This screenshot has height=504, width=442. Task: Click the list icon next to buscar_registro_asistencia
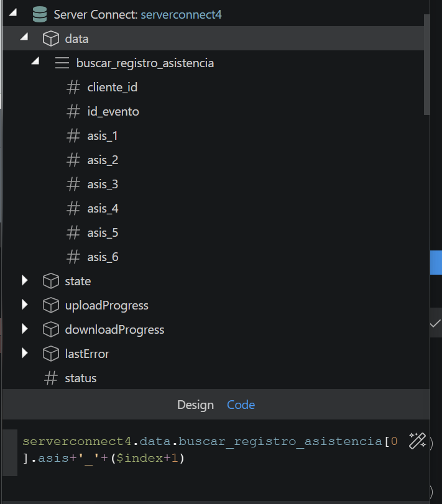[62, 63]
